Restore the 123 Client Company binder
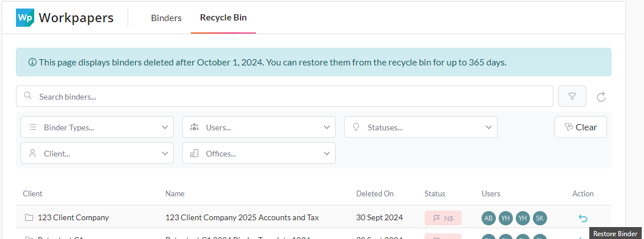This screenshot has width=644, height=239. click(x=583, y=219)
